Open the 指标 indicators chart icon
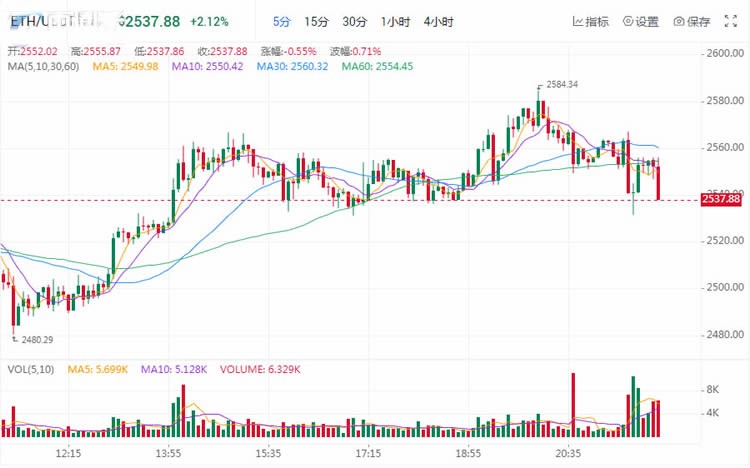 click(578, 22)
